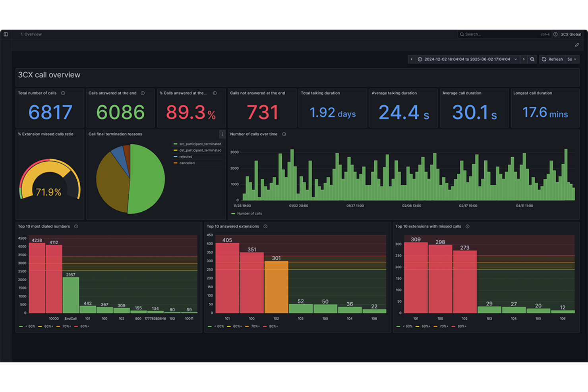The image size is (588, 392).
Task: Shift the time range forward with the right chevron
Action: click(x=524, y=59)
